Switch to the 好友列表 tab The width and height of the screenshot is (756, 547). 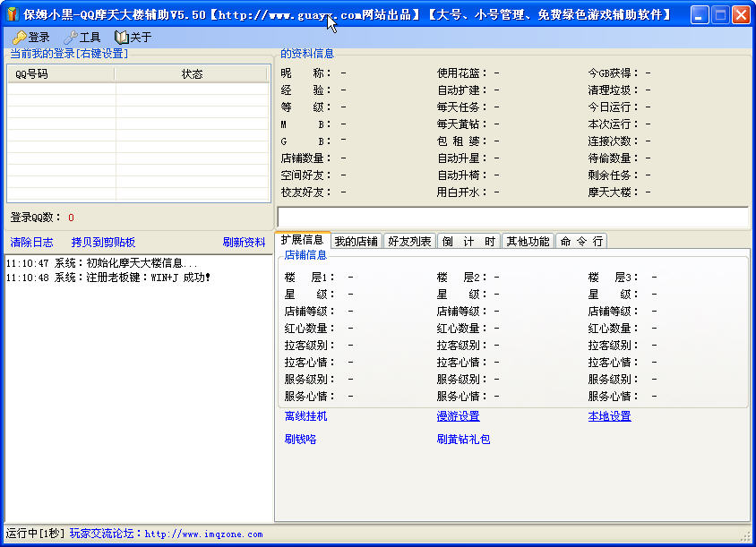pyautogui.click(x=409, y=241)
